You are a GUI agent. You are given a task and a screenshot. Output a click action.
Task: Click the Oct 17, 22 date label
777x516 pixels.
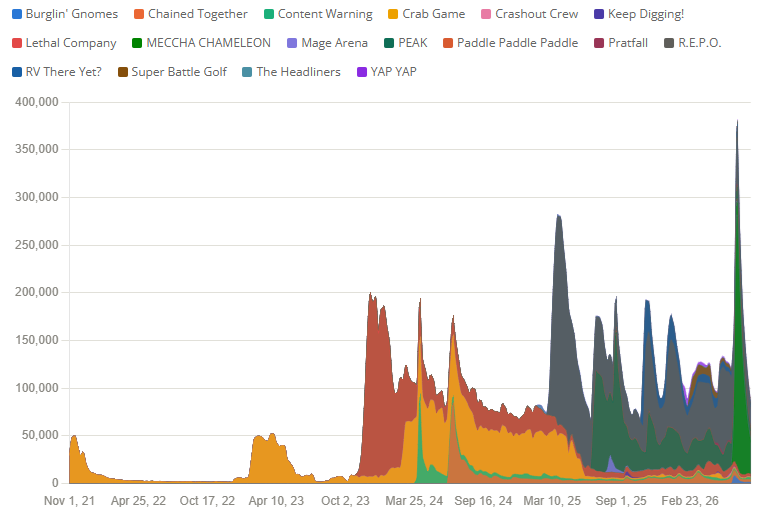tap(207, 501)
